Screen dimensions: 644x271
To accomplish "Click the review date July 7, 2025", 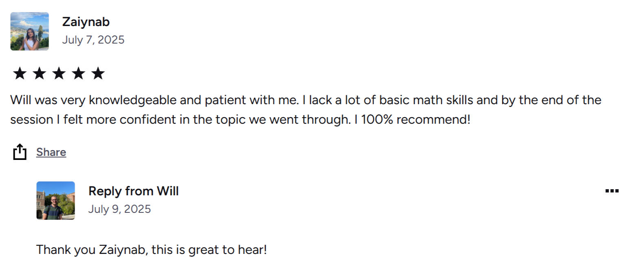I will point(93,40).
